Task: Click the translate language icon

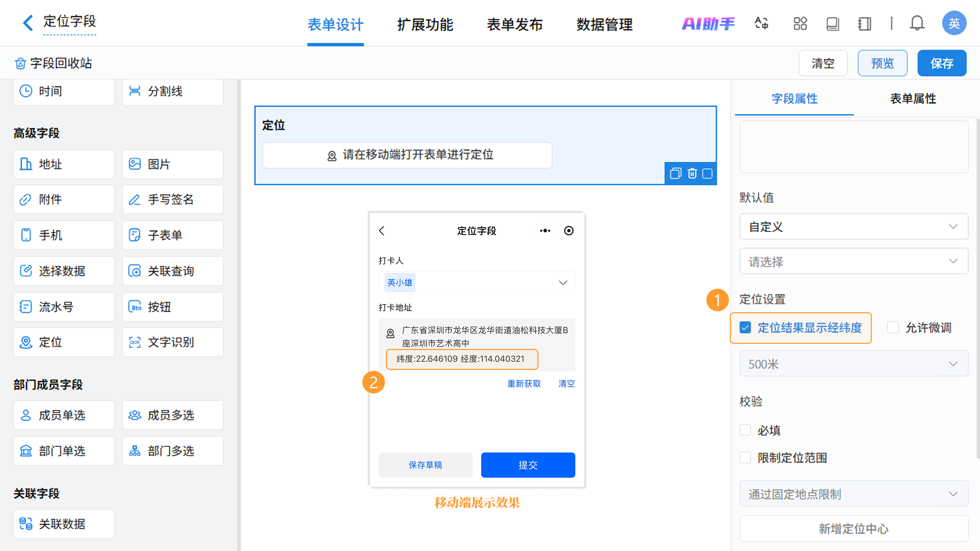Action: (x=761, y=23)
